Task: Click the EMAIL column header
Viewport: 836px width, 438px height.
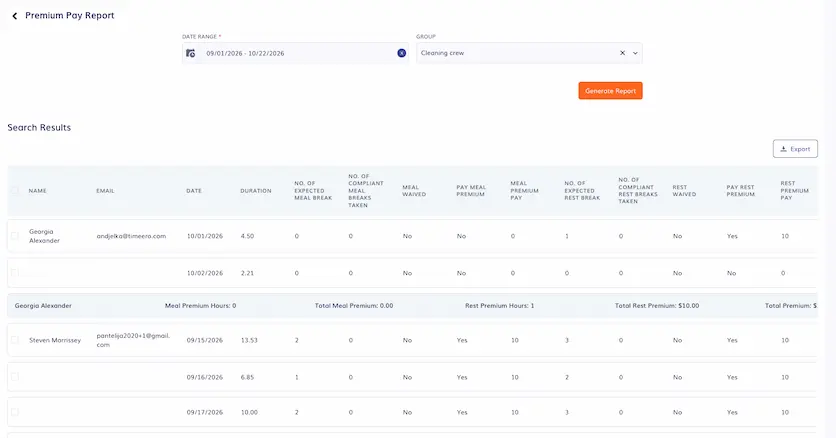Action: pyautogui.click(x=105, y=191)
